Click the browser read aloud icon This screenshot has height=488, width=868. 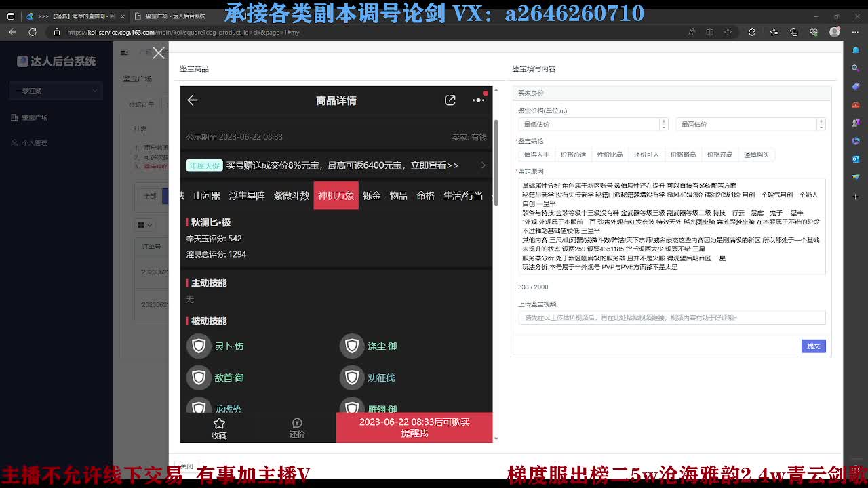pos(692,32)
